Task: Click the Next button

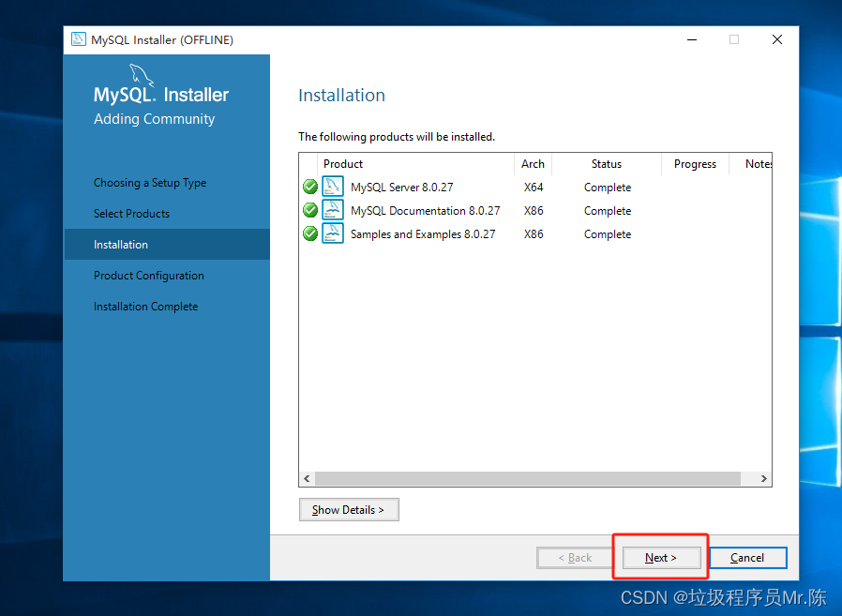Action: [x=661, y=558]
